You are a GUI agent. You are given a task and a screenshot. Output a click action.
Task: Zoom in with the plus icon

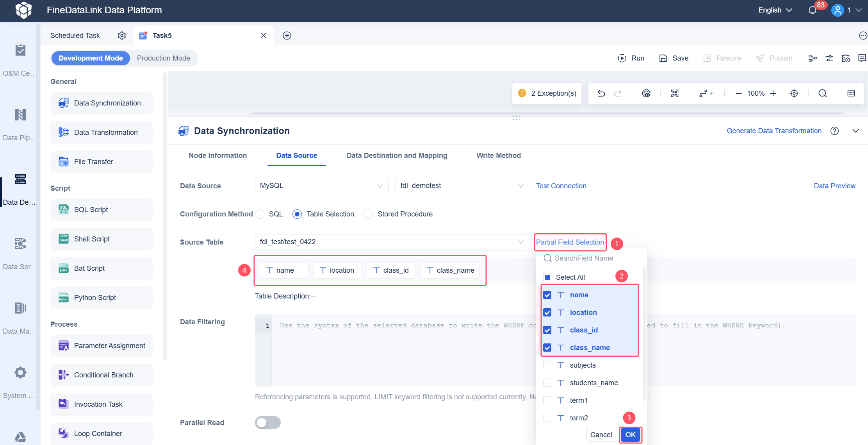[773, 93]
